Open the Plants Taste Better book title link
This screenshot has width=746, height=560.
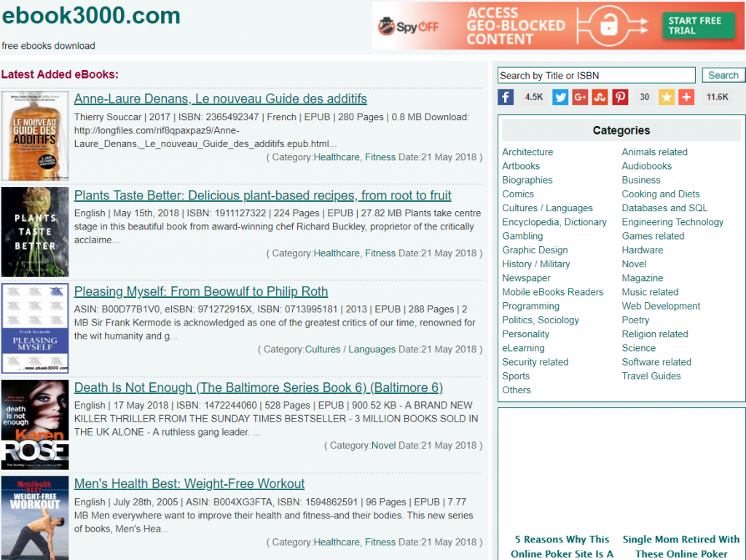[x=262, y=195]
